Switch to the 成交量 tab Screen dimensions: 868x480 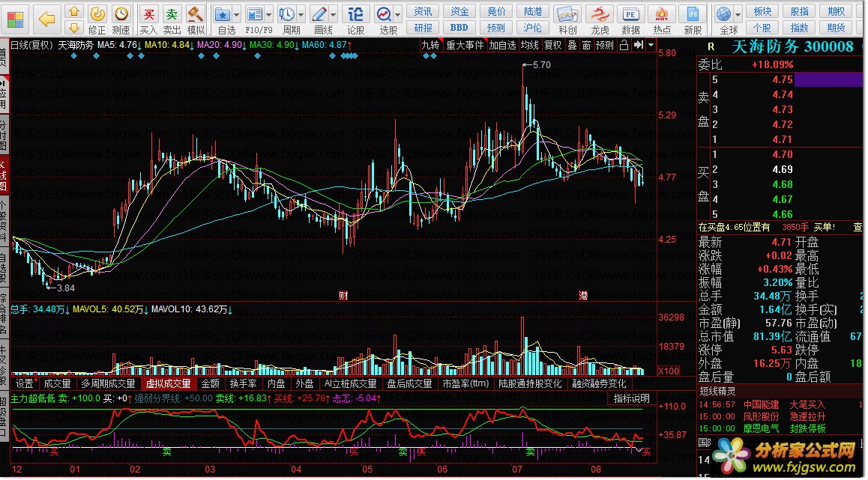click(57, 383)
